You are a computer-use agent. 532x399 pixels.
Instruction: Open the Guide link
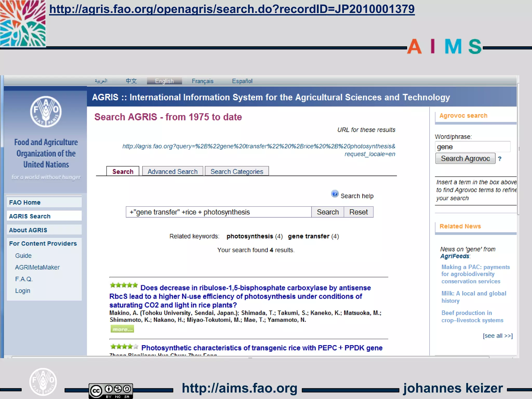pos(23,256)
